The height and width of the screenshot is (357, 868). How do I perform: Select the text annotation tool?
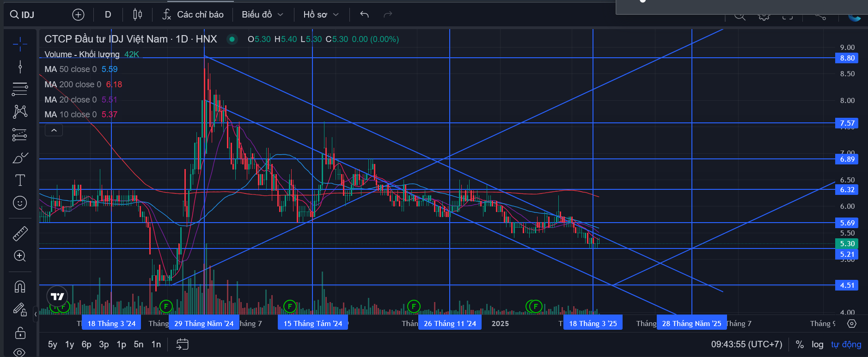(20, 180)
